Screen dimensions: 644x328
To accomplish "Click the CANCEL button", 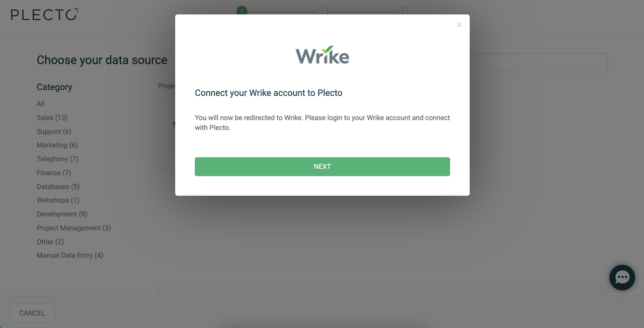I will (32, 313).
